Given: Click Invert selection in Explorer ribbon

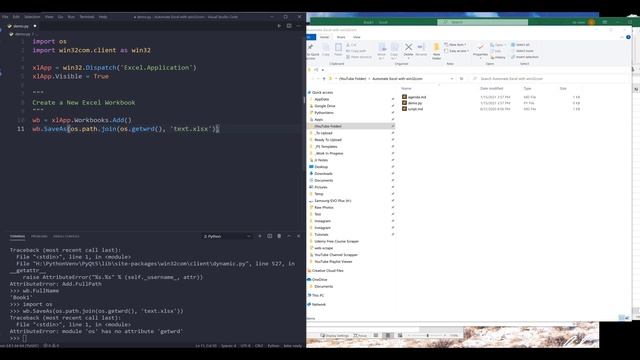Looking at the screenshot, I should 524,57.
